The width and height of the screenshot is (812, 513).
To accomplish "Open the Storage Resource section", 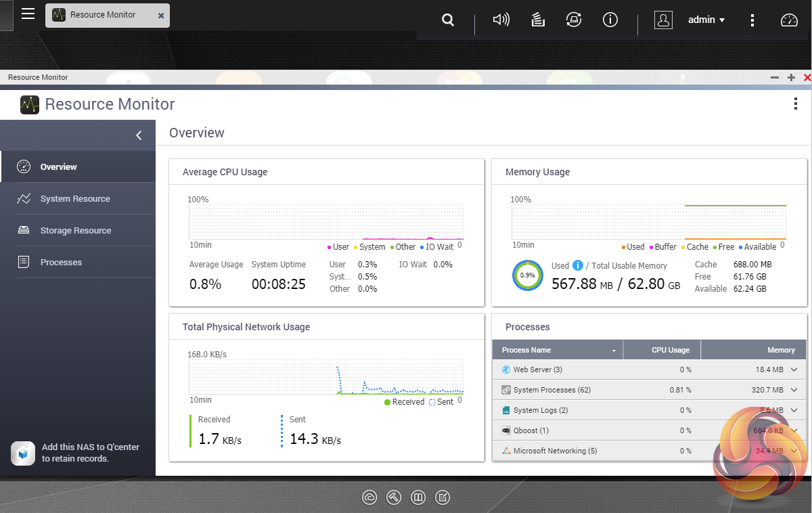I will pos(75,231).
